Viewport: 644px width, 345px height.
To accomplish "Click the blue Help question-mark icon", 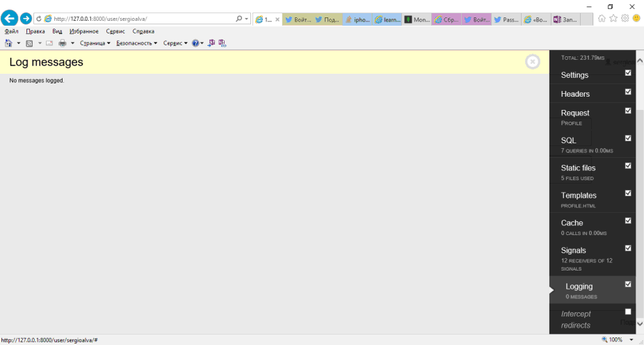I will (195, 43).
